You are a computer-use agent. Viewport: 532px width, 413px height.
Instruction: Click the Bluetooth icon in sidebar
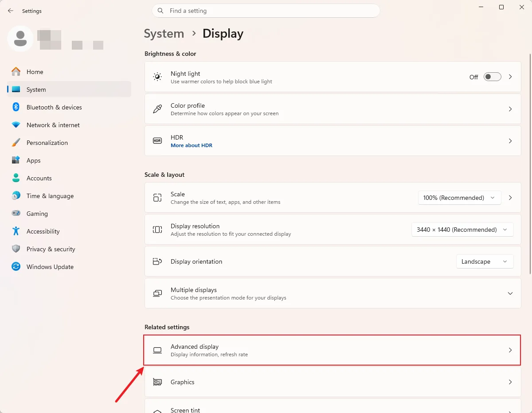point(16,107)
